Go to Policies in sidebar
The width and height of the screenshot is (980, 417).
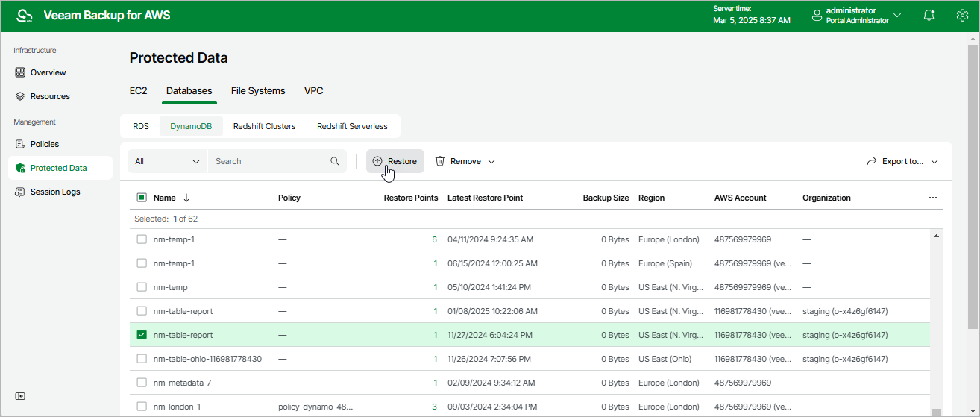pos(44,144)
